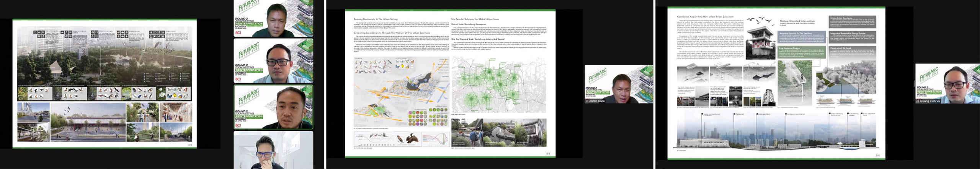
Task: Click the 'Quang Linh Vu' name label
Action: tap(930, 101)
